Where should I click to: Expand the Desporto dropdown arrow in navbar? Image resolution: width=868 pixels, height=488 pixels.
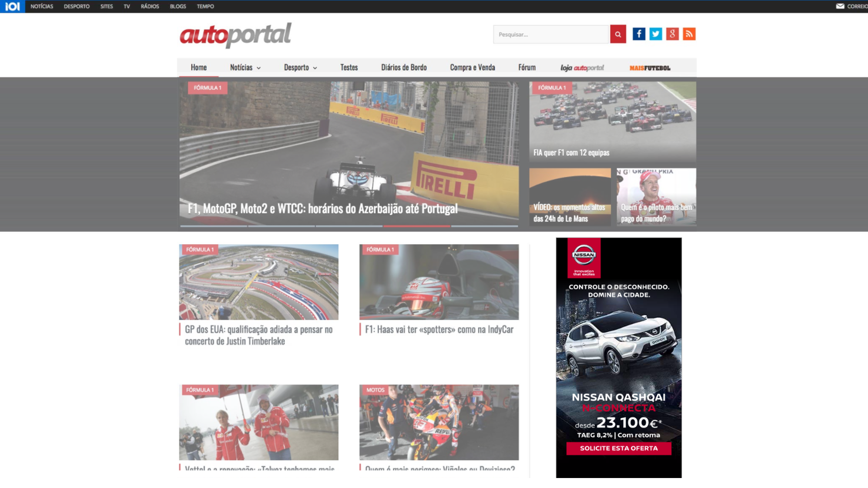(x=315, y=68)
